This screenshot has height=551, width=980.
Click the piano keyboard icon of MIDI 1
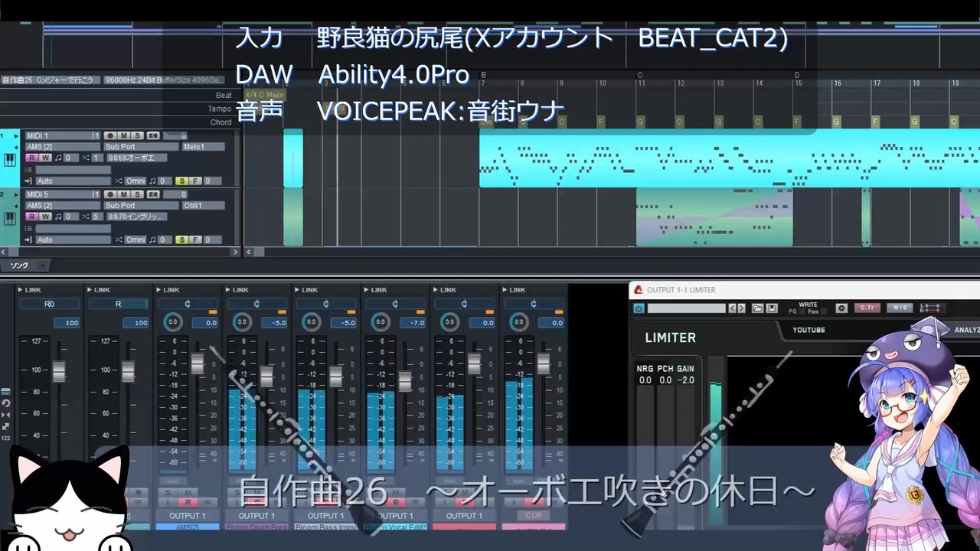(x=10, y=160)
